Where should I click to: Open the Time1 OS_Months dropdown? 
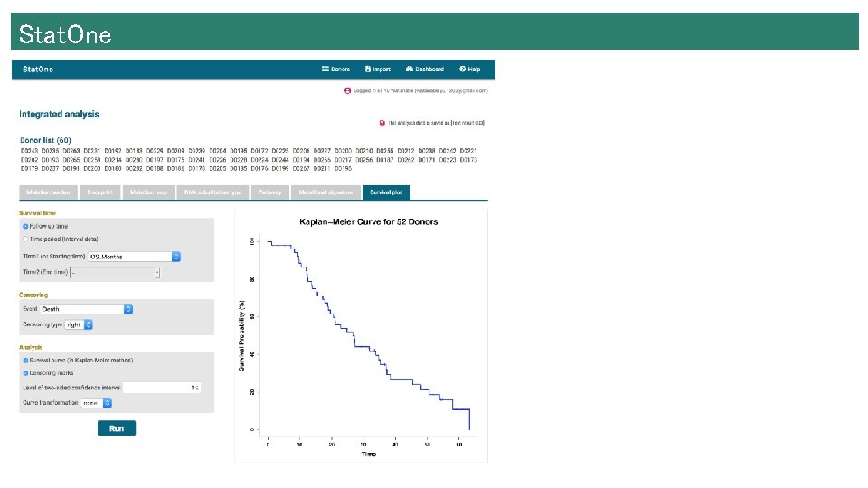click(x=134, y=257)
